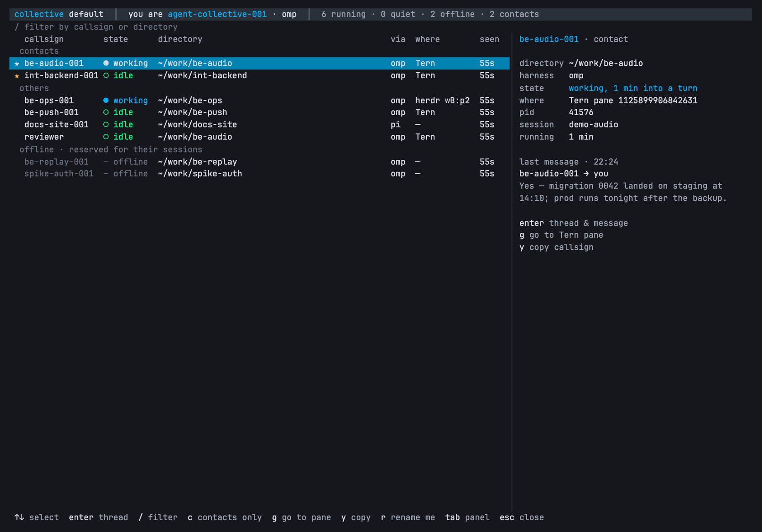The height and width of the screenshot is (532, 762).
Task: Click 'g go to pane' footer hint
Action: pyautogui.click(x=301, y=517)
